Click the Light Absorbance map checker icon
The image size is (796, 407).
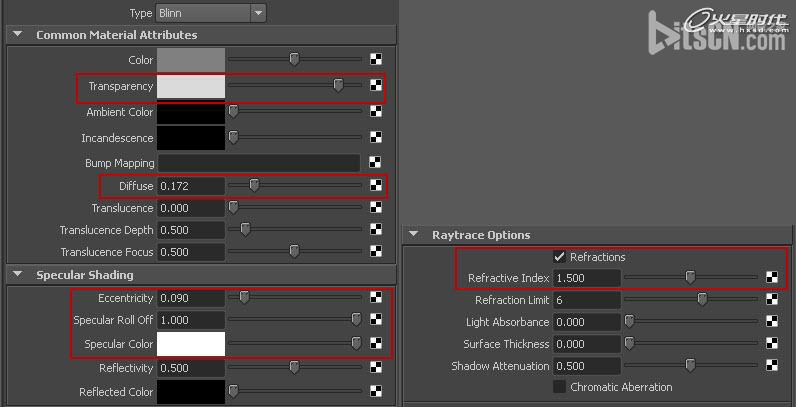[772, 321]
